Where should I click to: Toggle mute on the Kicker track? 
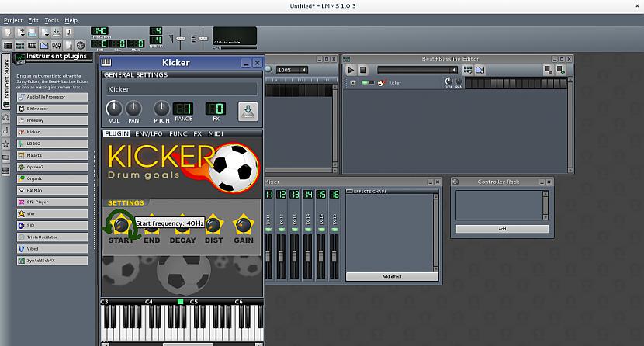365,83
